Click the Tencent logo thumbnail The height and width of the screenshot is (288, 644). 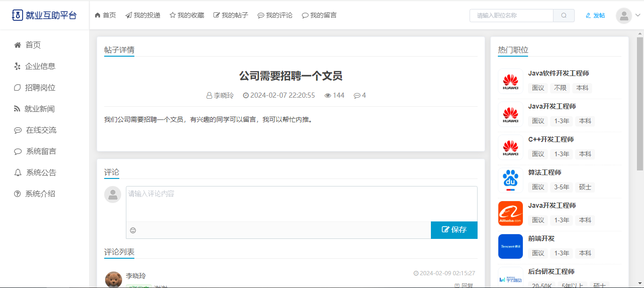coord(511,246)
